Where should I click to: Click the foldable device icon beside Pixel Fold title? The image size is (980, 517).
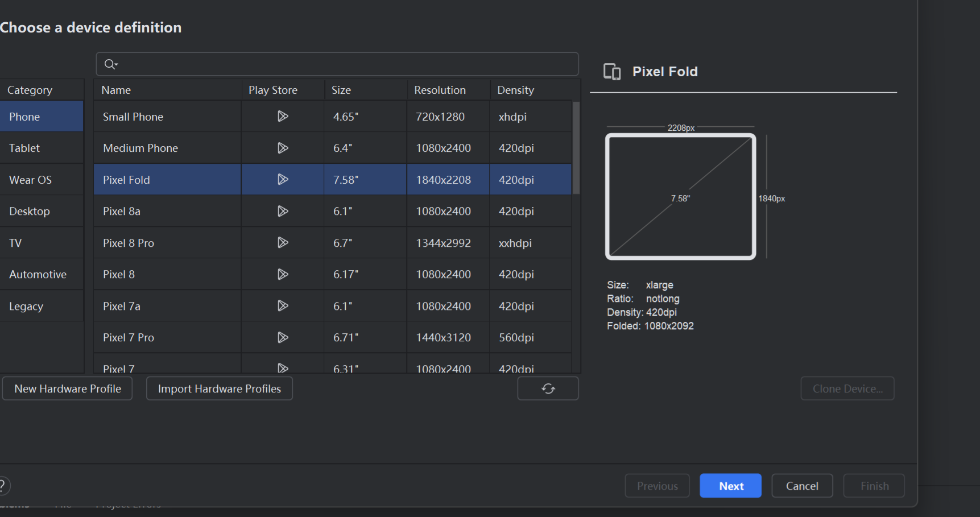[612, 72]
